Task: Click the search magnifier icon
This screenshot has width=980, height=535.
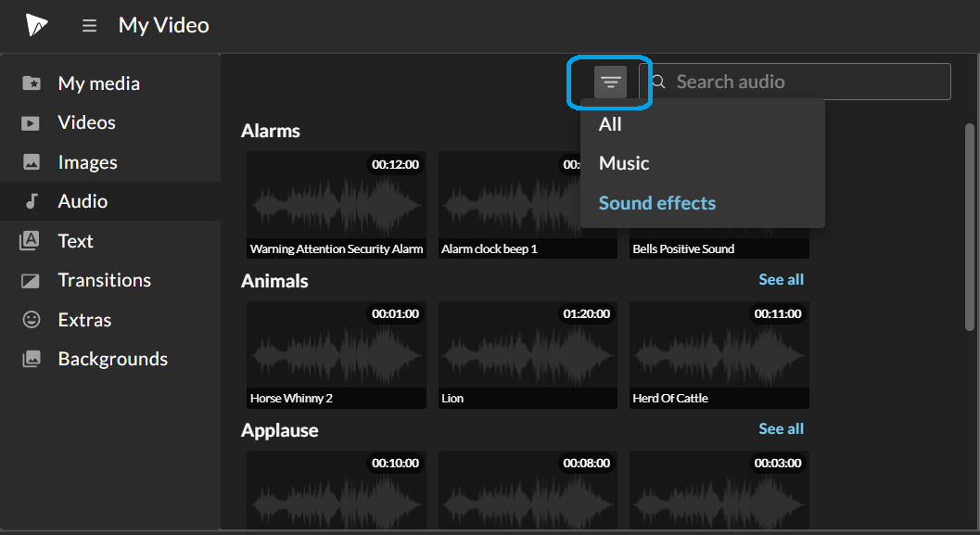Action: tap(658, 82)
